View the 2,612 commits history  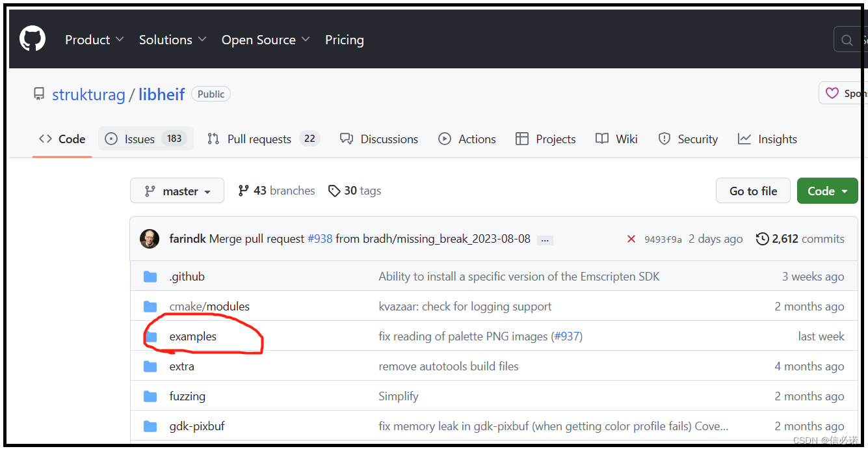pyautogui.click(x=800, y=239)
